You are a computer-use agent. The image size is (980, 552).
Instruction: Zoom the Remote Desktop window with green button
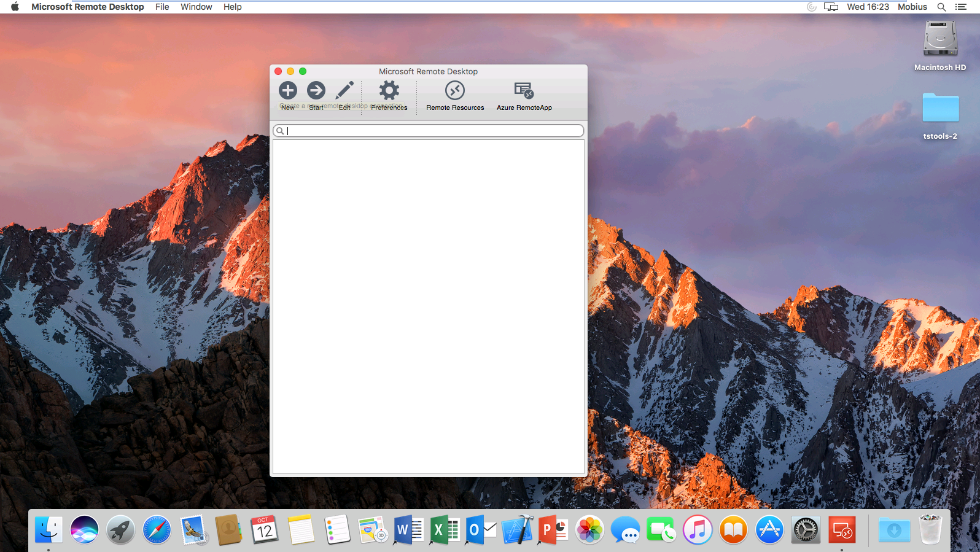(x=303, y=71)
